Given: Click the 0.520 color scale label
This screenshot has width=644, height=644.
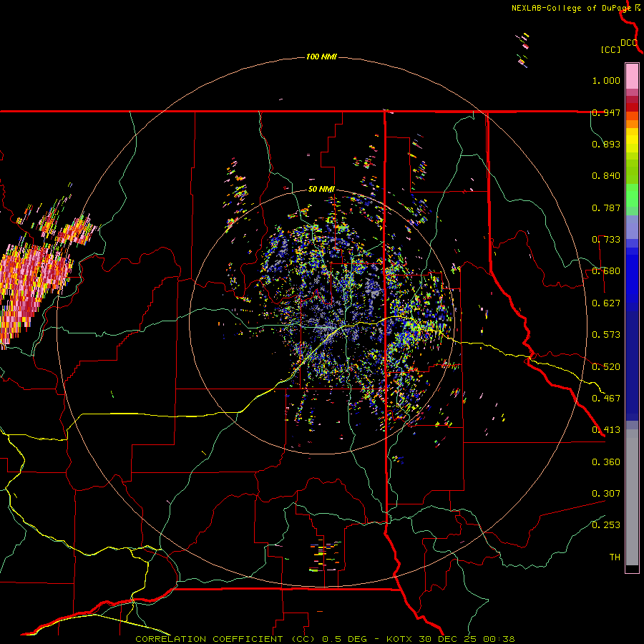Looking at the screenshot, I should point(606,367).
